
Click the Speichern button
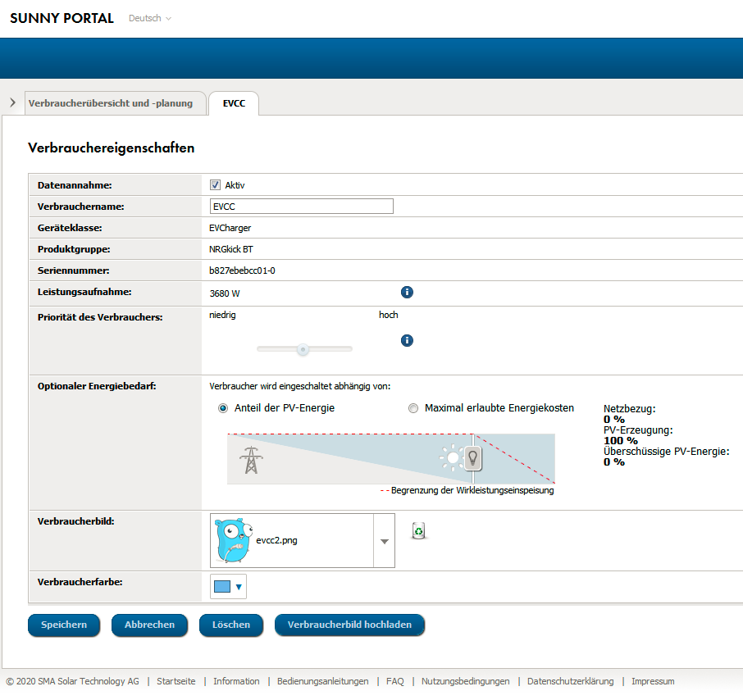tap(64, 625)
